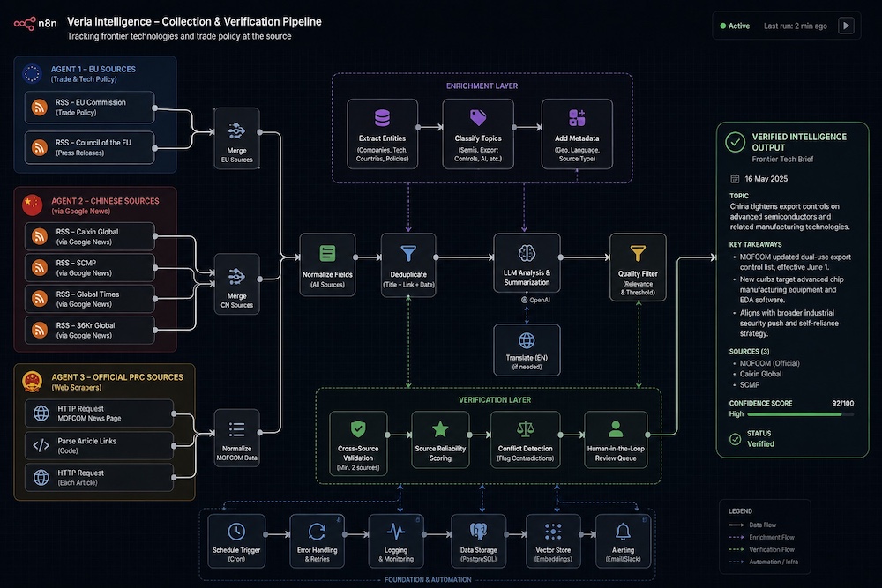Run the workflow with the play button
The width and height of the screenshot is (882, 588).
pyautogui.click(x=846, y=26)
